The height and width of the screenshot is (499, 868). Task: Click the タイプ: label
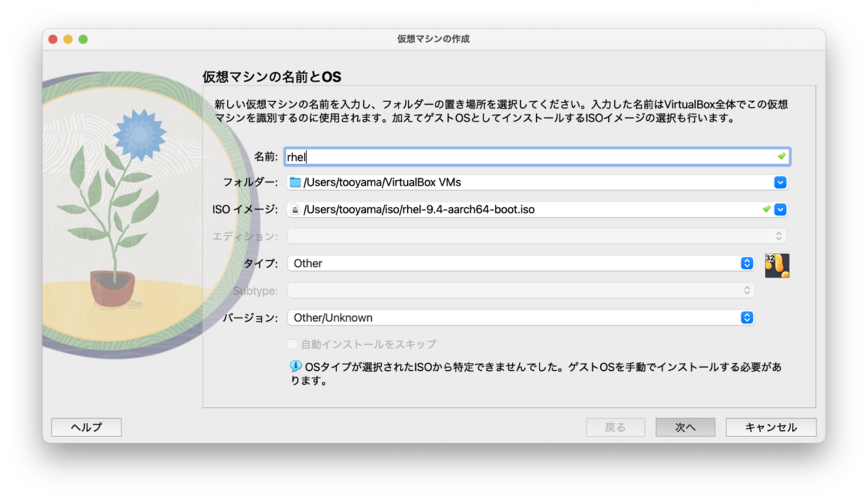[261, 264]
